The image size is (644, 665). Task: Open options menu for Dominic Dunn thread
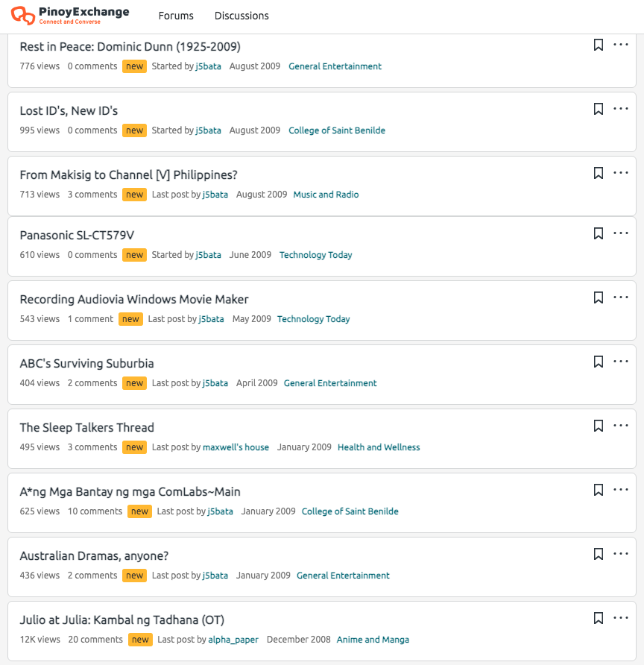pos(621,45)
